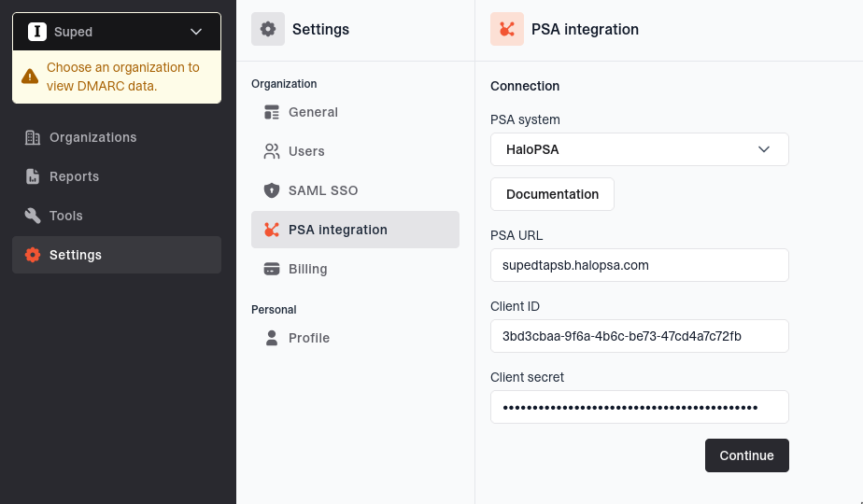Click the Profile person icon
The width and height of the screenshot is (863, 504).
pyautogui.click(x=272, y=338)
